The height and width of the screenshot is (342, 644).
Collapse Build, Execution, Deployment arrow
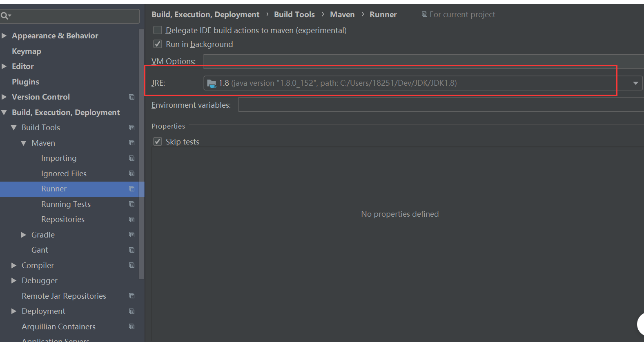pos(4,112)
